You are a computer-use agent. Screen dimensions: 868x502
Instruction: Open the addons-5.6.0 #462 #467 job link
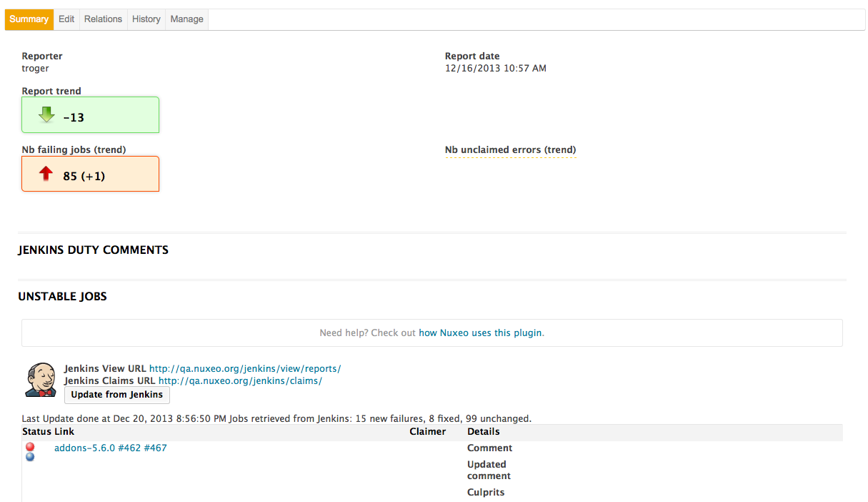(x=111, y=448)
